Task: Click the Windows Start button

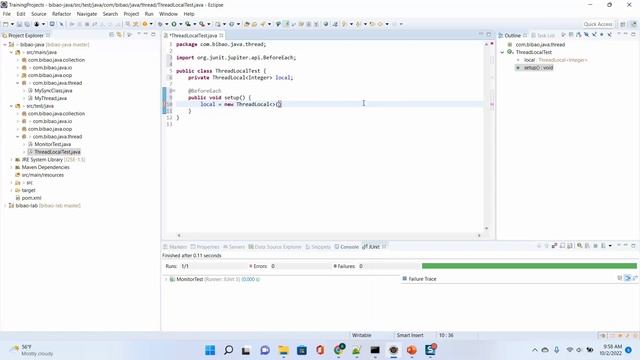Action: [x=210, y=350]
